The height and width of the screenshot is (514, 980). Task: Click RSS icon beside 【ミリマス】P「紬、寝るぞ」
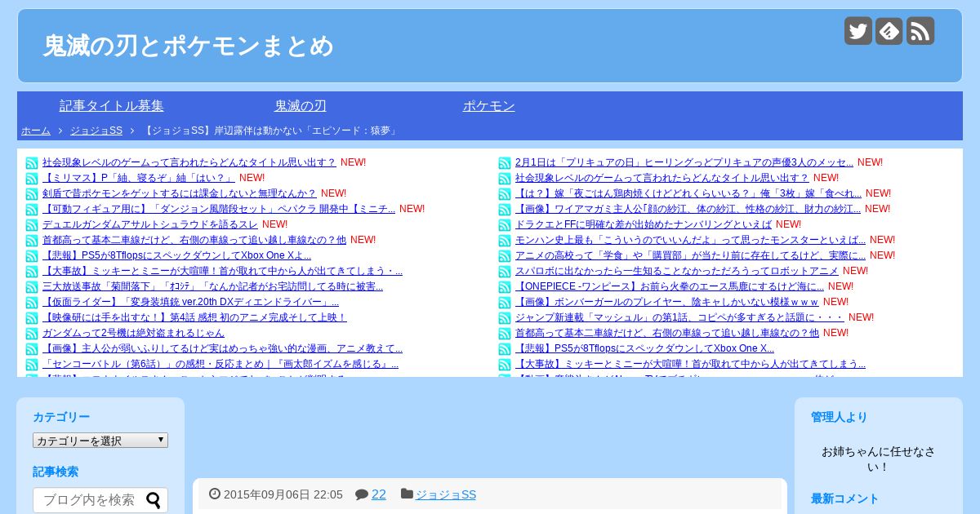pyautogui.click(x=32, y=179)
